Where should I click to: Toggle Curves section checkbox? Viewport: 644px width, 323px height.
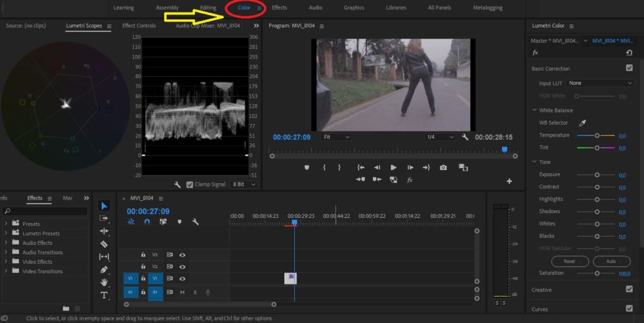pos(629,309)
